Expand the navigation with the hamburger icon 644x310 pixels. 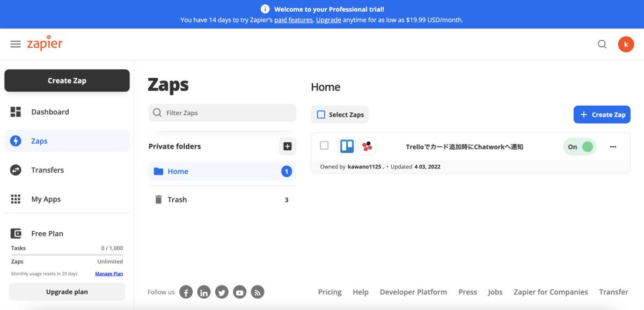(x=15, y=44)
